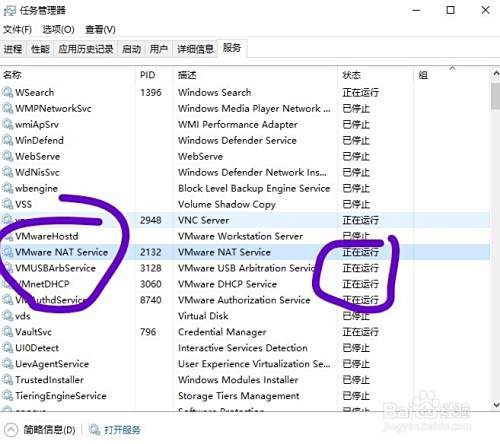The width and height of the screenshot is (500, 444).
Task: Click the service icon next to TieringEngineService
Action: pyautogui.click(x=8, y=396)
